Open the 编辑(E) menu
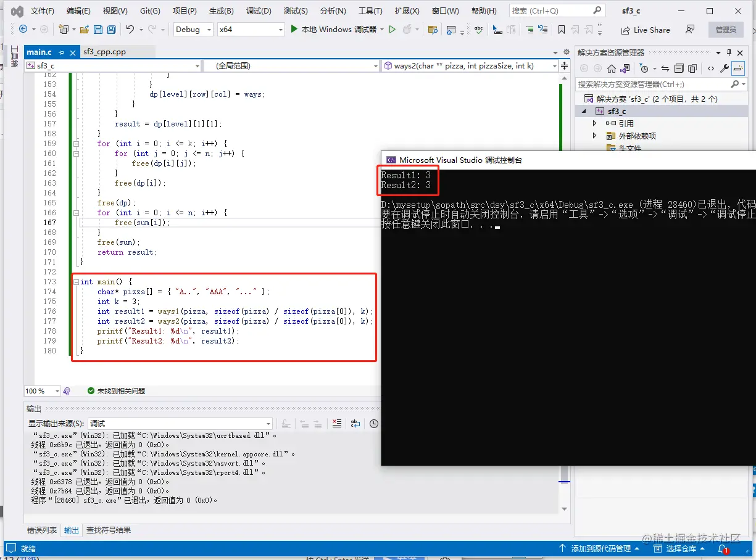This screenshot has height=560, width=756. coord(78,11)
